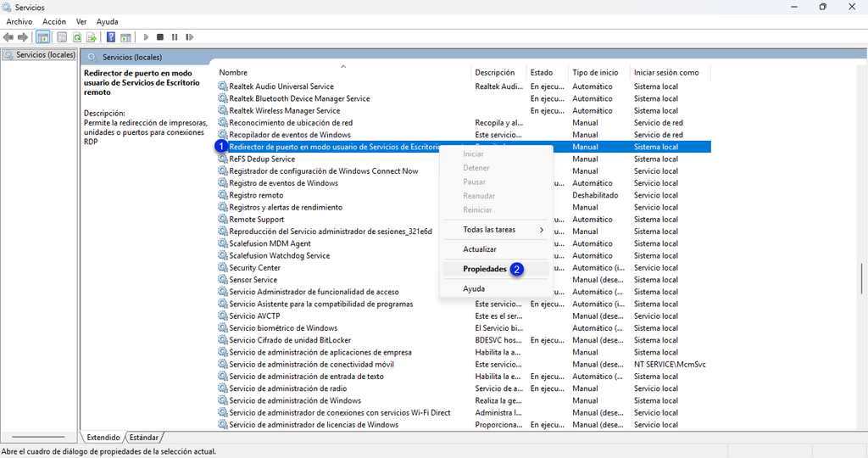Viewport: 868px width, 458px height.
Task: Select Registro de eventos de Windows service
Action: point(283,183)
